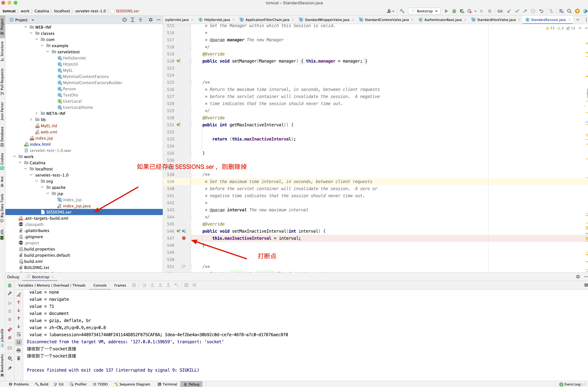The height and width of the screenshot is (387, 588).
Task: Close the StandardSession.java tab
Action: click(x=570, y=20)
